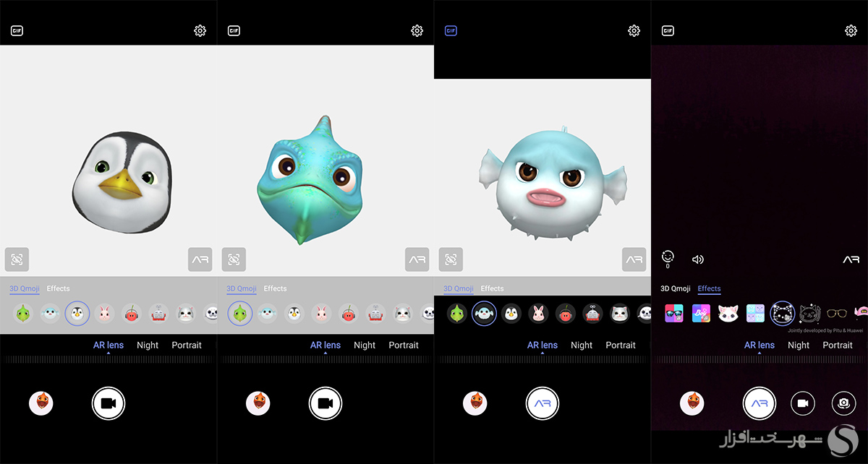The width and height of the screenshot is (868, 464).
Task: Switch camera with the flip-camera button
Action: [843, 403]
